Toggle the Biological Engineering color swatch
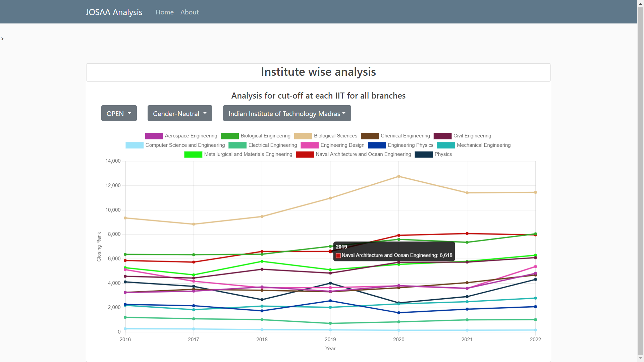Viewport: 644px width, 362px height. coord(229,136)
